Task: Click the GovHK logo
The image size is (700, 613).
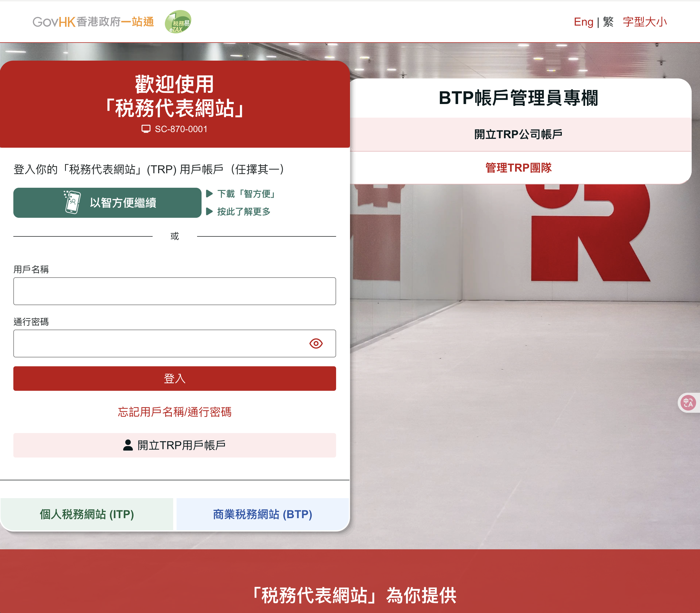Action: click(93, 22)
